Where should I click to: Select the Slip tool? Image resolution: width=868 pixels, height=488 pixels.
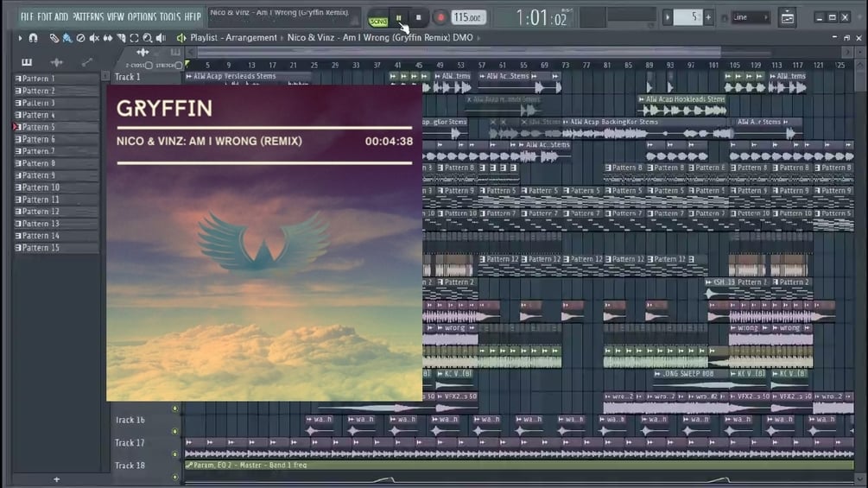point(108,38)
